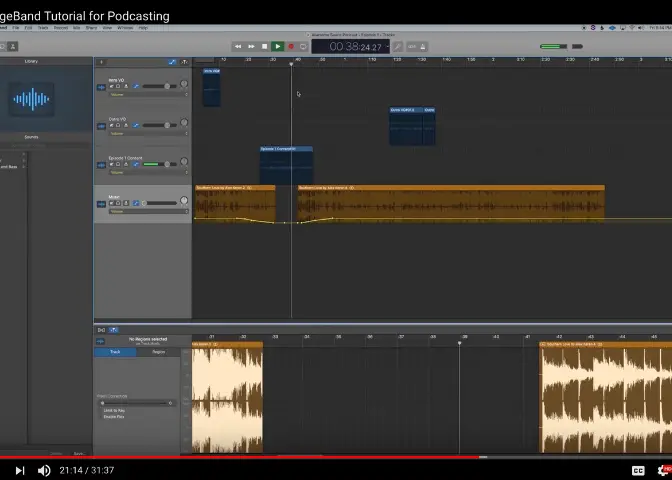
Task: Toggle automation on the Music track
Action: [x=136, y=203]
